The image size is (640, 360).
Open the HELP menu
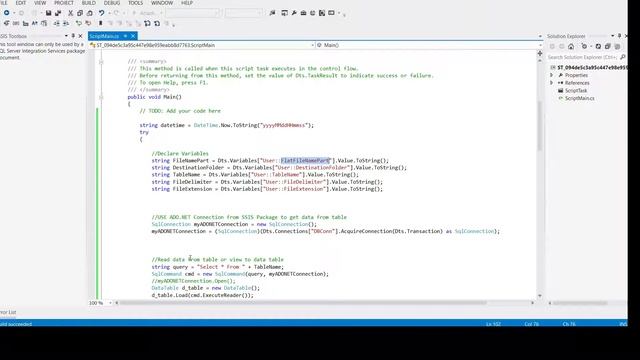pyautogui.click(x=187, y=3)
